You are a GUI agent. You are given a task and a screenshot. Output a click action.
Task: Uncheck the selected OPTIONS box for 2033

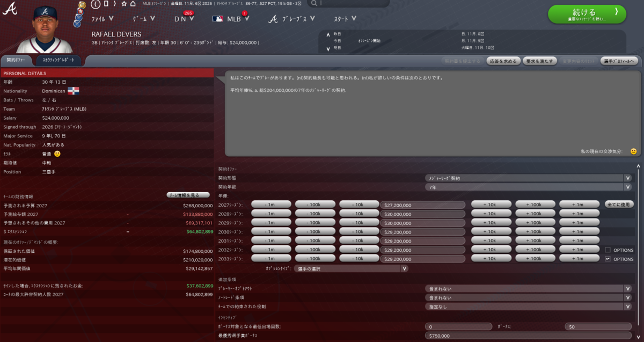[608, 259]
